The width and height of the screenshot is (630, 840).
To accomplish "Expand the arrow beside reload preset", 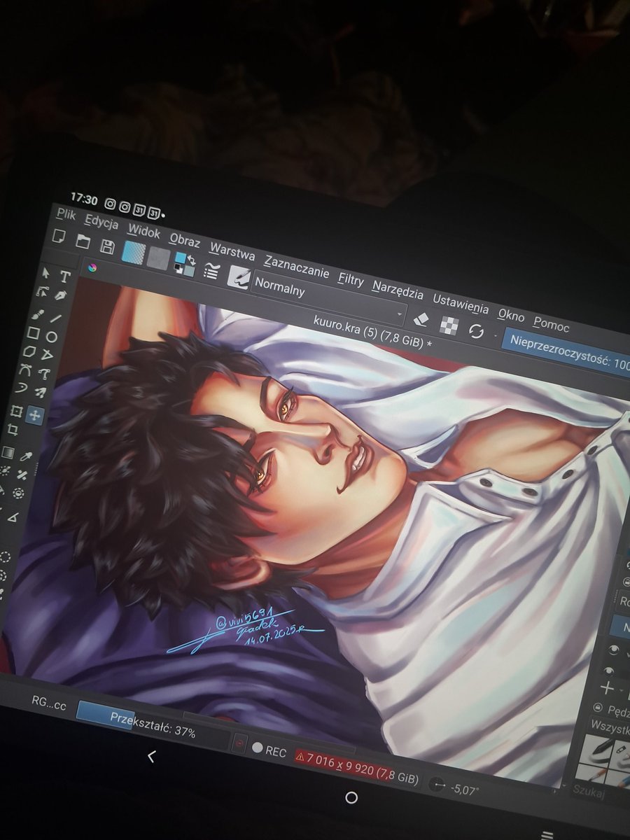I will (496, 336).
